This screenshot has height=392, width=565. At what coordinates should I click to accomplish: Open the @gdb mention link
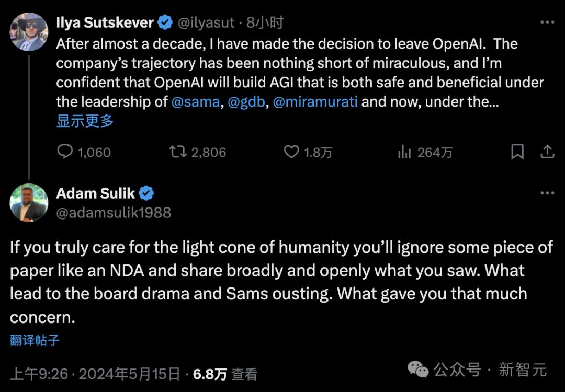(x=247, y=101)
